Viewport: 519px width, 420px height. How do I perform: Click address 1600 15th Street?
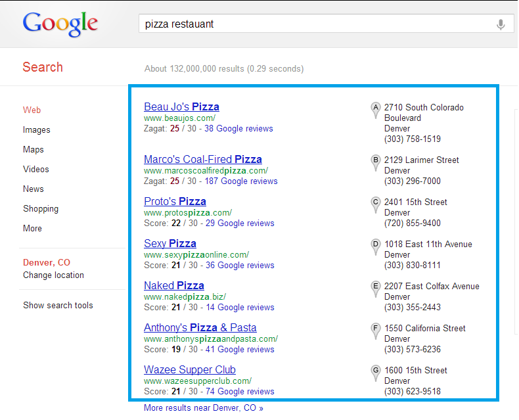(x=415, y=370)
